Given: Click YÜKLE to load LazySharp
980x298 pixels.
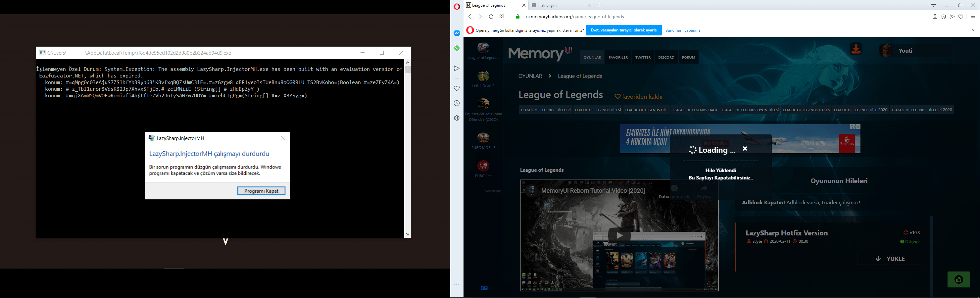Looking at the screenshot, I should point(890,259).
